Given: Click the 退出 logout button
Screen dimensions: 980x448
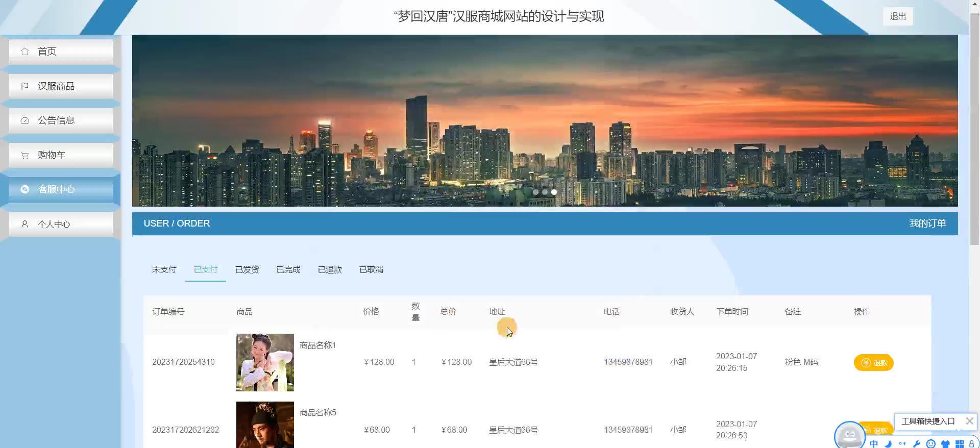Looking at the screenshot, I should (x=898, y=16).
